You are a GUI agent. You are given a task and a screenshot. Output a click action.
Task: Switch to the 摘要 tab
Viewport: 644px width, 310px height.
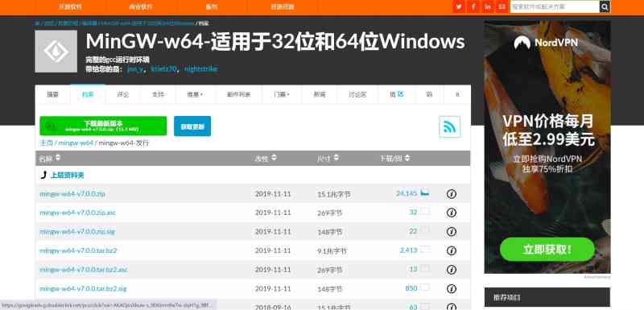point(52,94)
